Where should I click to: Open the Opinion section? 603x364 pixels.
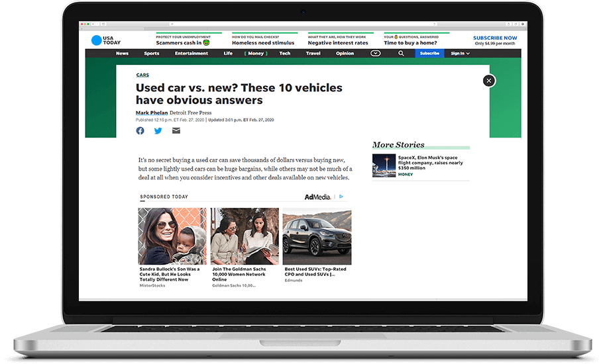pyautogui.click(x=345, y=54)
